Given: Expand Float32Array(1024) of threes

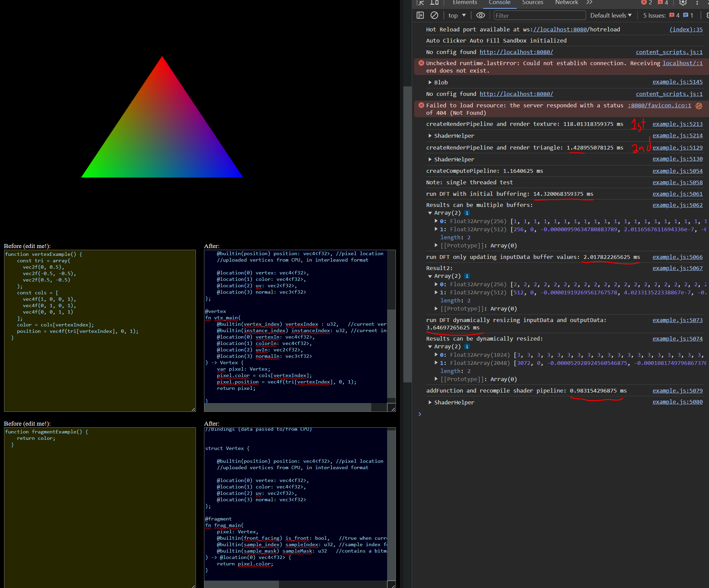Looking at the screenshot, I should 436,355.
